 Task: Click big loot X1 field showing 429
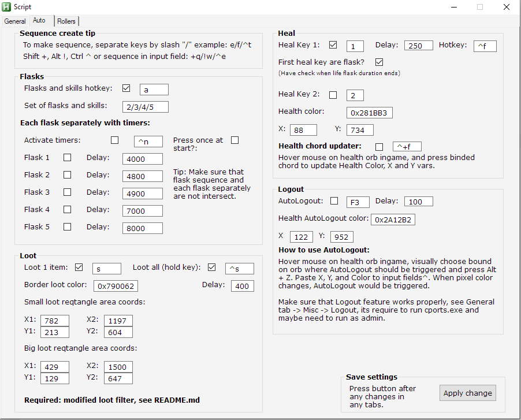pyautogui.click(x=55, y=367)
